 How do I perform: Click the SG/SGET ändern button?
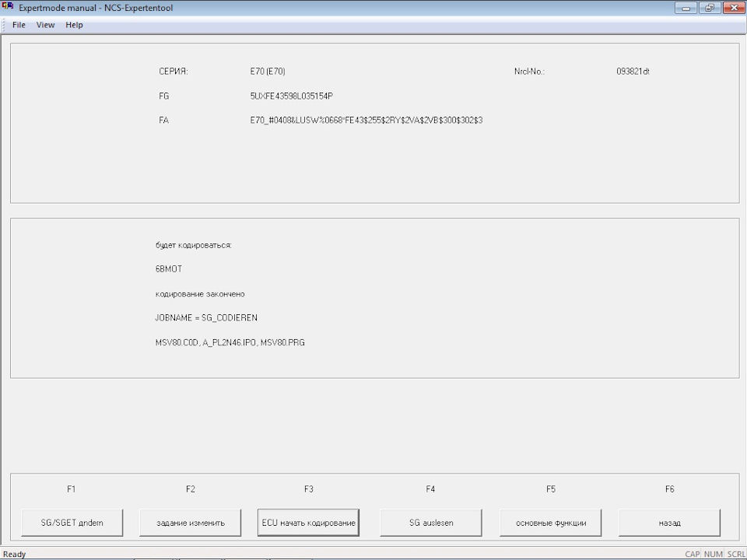tap(72, 523)
